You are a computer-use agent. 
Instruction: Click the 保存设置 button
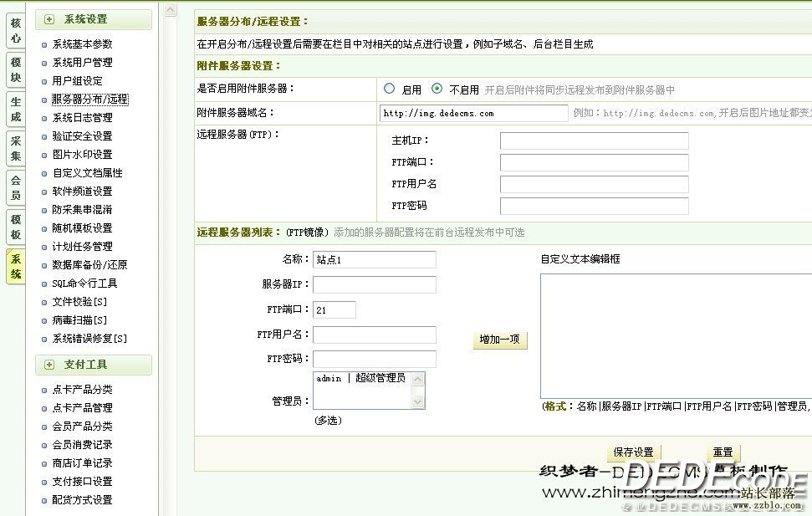633,452
